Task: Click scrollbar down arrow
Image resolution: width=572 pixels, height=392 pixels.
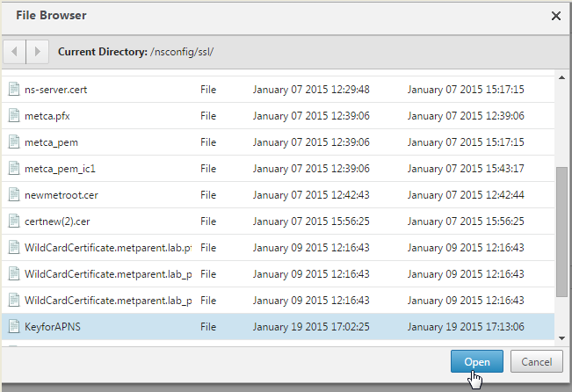Action: 561,339
